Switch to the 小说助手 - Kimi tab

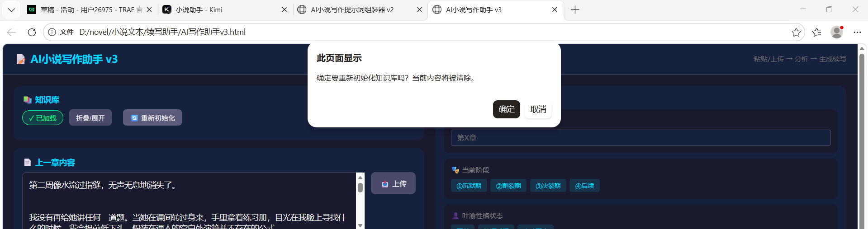pos(225,9)
